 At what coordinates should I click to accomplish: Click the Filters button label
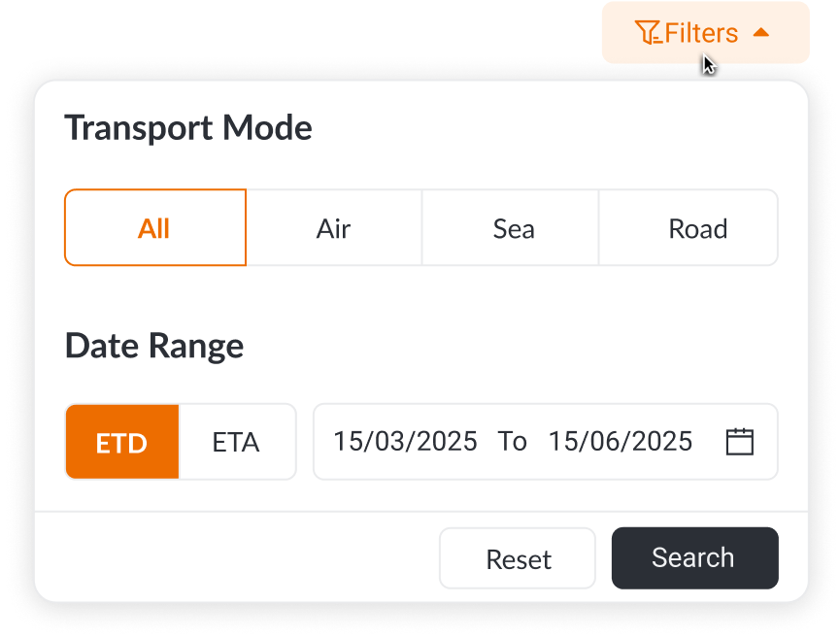point(701,33)
